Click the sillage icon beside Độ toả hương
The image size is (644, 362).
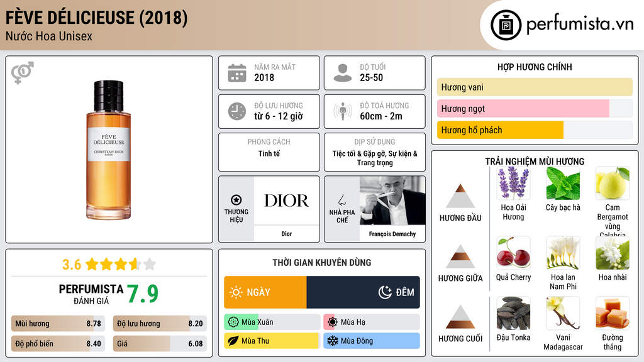click(343, 111)
